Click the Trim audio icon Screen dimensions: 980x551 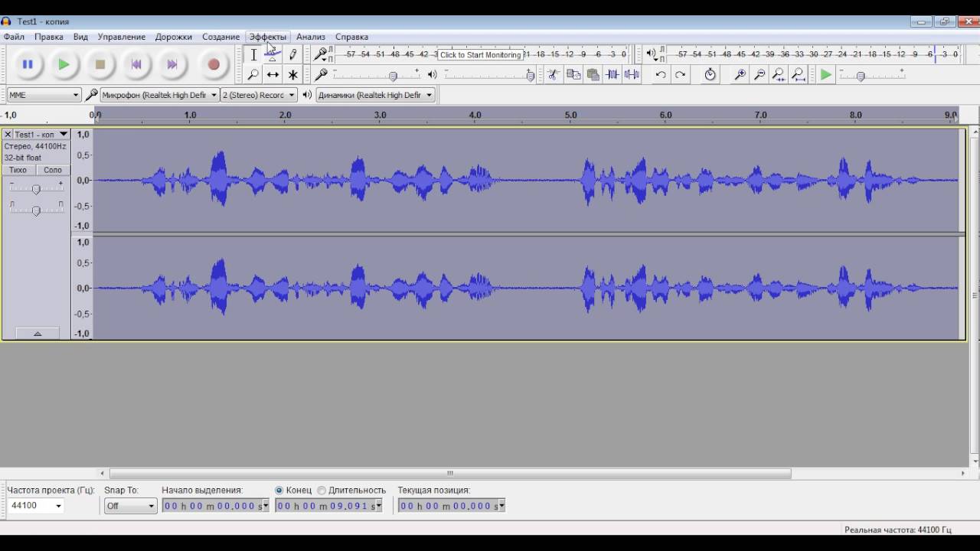tap(612, 74)
